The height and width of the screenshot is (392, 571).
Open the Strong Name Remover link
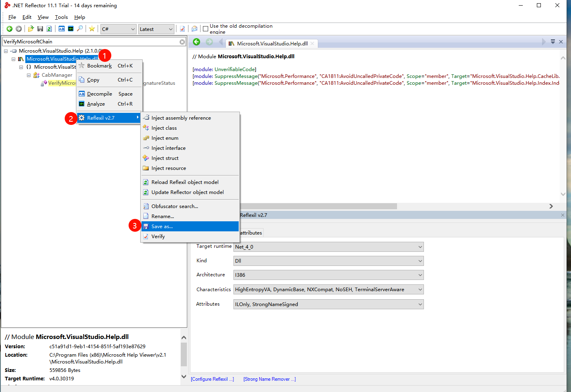click(x=270, y=379)
